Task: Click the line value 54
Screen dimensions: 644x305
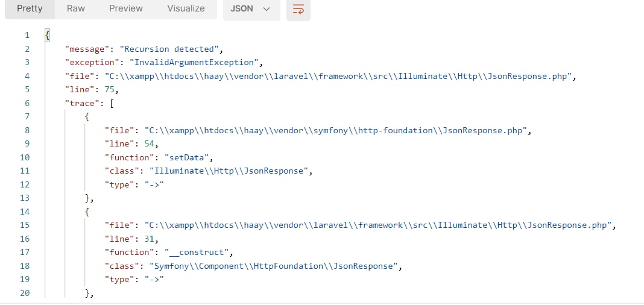Action: [x=149, y=144]
